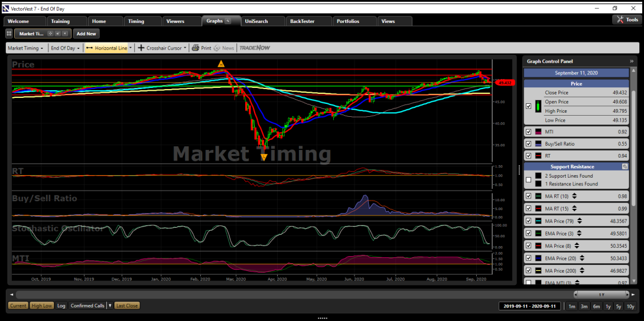Click the September 11, 2020 date header

576,73
